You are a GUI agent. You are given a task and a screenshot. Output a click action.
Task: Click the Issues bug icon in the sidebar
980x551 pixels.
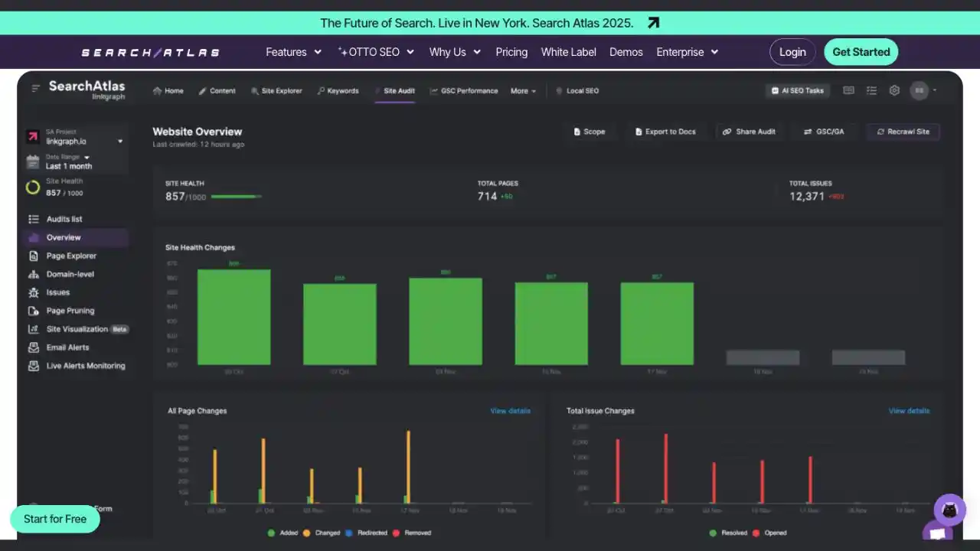(x=33, y=292)
